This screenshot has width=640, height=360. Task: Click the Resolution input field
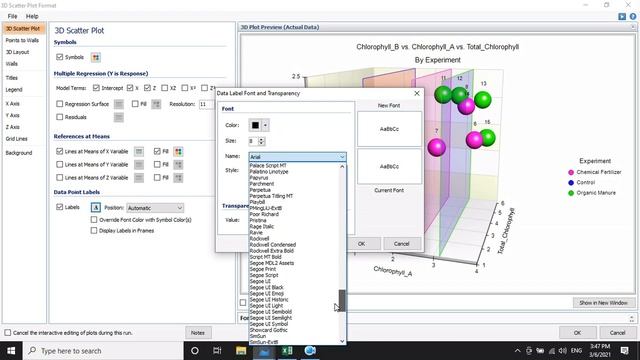tap(206, 104)
